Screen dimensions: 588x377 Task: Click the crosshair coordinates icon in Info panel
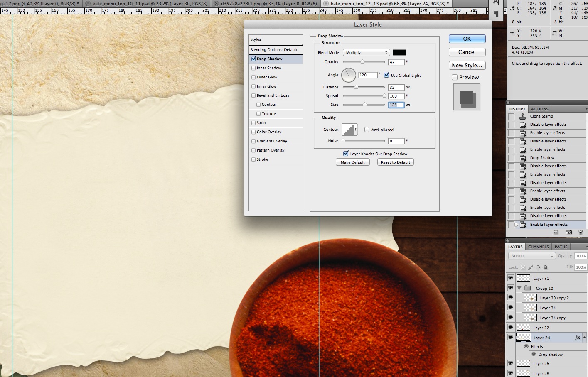(x=512, y=33)
